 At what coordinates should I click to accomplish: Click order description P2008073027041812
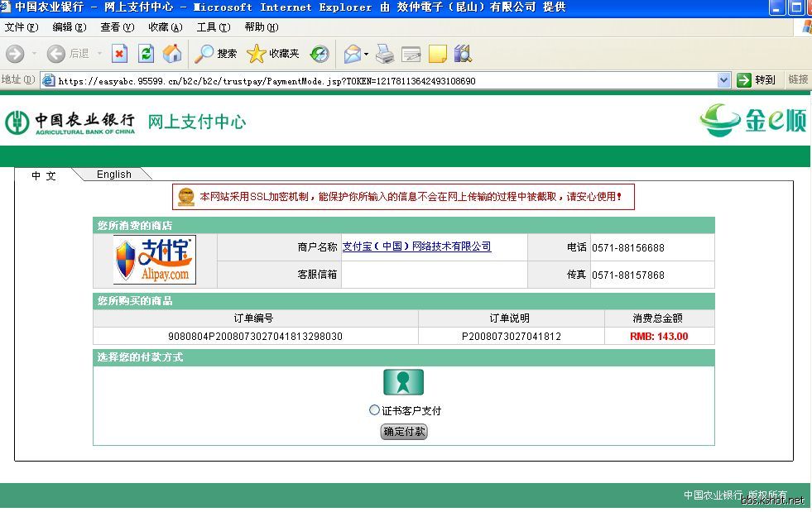[x=512, y=336]
